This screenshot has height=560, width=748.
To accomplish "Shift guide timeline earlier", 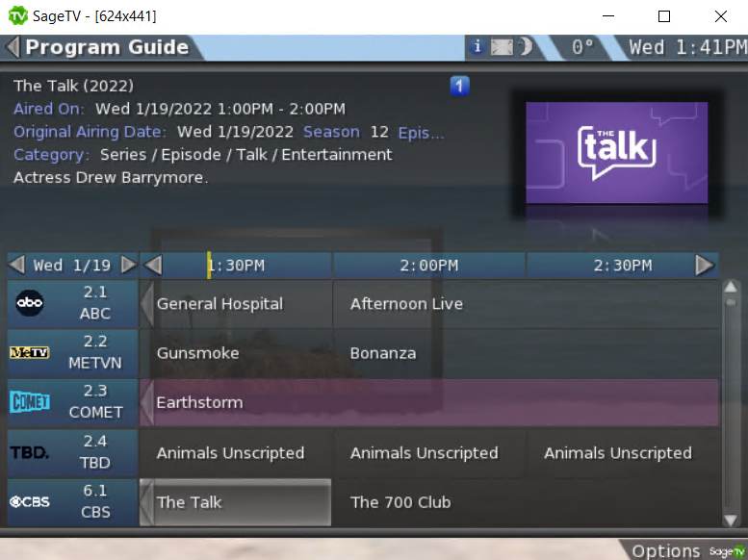I will coord(153,266).
